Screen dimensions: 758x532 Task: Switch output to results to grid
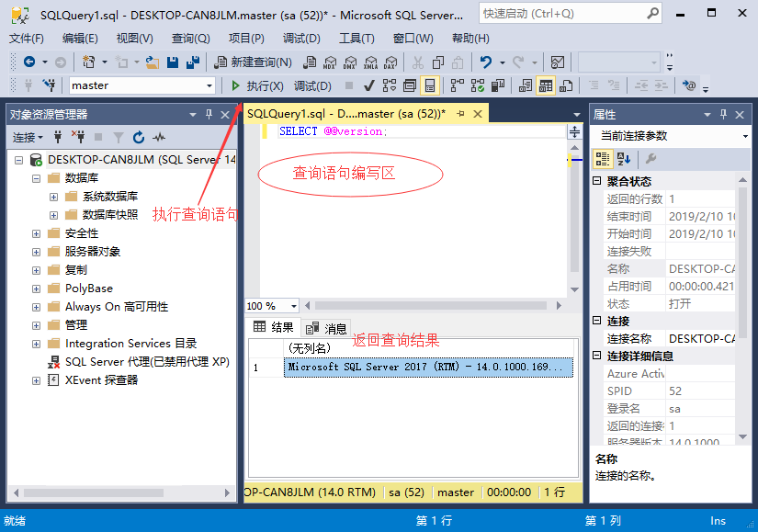[x=545, y=85]
